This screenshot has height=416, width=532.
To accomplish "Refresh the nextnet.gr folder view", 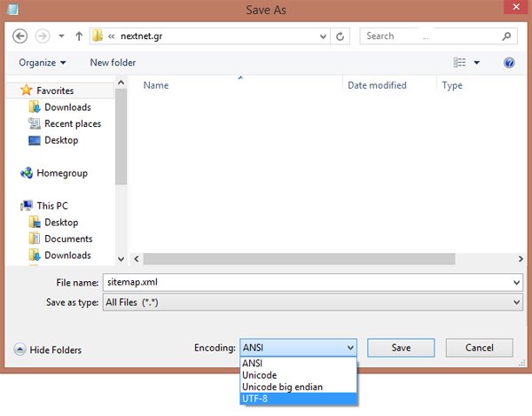I will pos(342,36).
